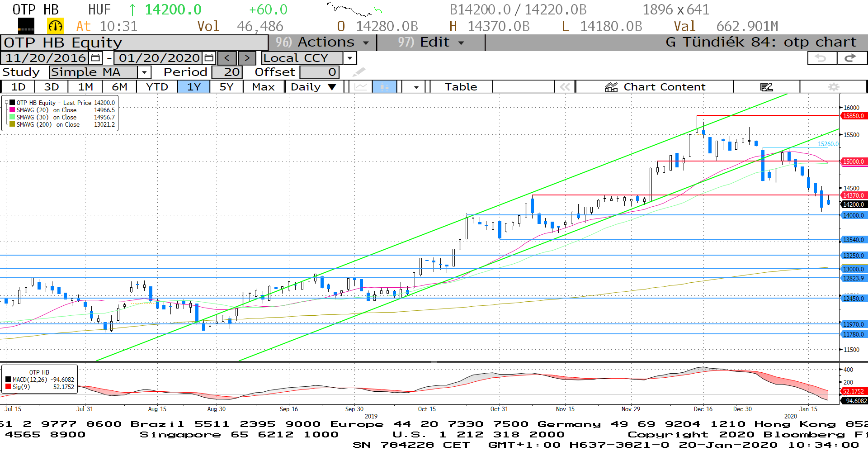Select the Max range tab
Image resolution: width=868 pixels, height=470 pixels.
[263, 87]
